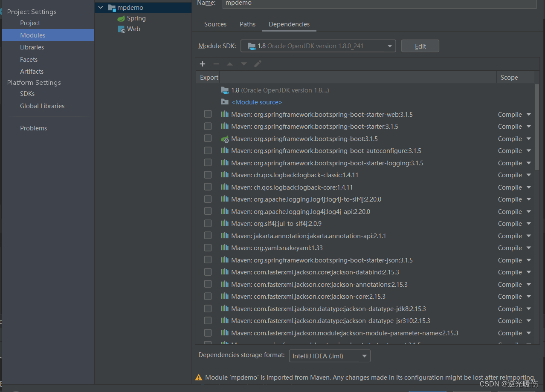Screen dimensions: 545x392
Task: Open the Problems section in Project Settings
Action: coord(33,128)
